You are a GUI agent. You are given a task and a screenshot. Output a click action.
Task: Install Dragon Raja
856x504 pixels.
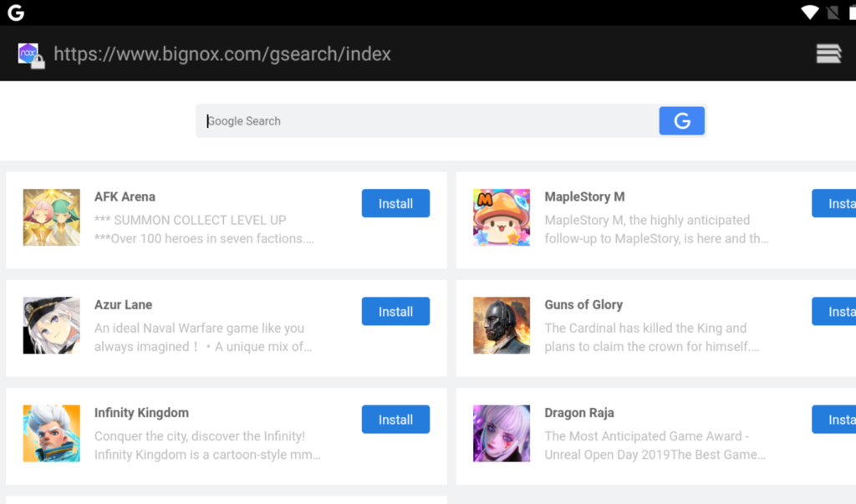(x=833, y=420)
